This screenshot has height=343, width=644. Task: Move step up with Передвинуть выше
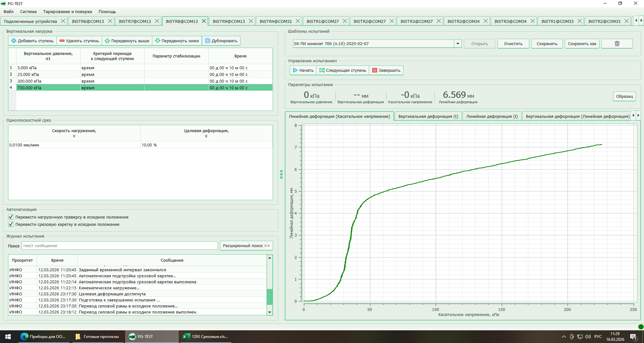point(127,41)
